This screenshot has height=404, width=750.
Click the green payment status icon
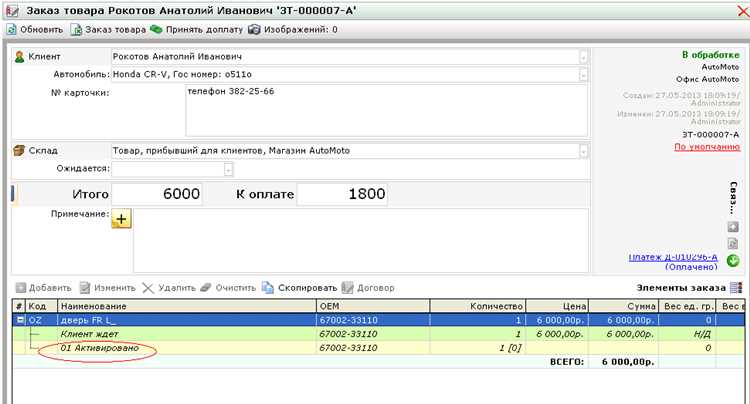pyautogui.click(x=733, y=261)
